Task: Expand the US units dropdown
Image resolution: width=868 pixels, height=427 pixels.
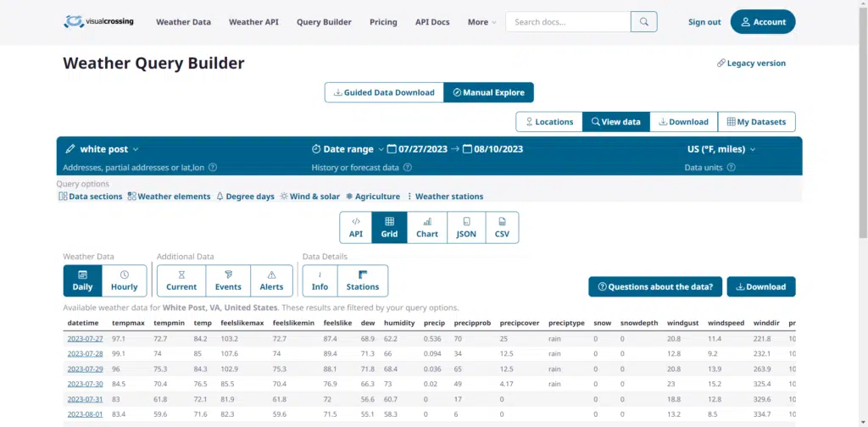Action: 721,149
